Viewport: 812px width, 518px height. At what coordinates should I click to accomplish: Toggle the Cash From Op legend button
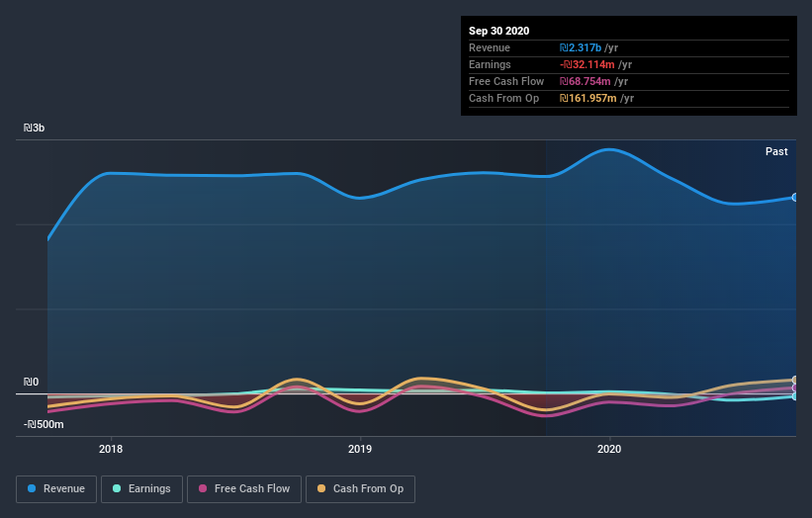360,489
